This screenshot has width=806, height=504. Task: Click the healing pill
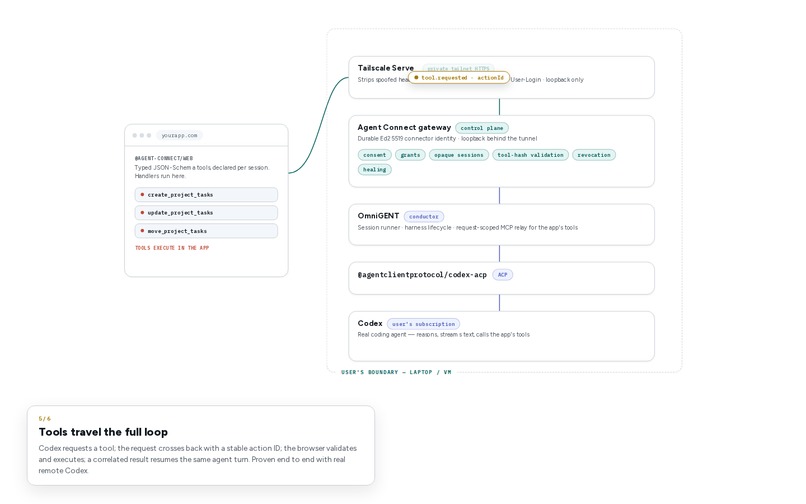coord(374,169)
